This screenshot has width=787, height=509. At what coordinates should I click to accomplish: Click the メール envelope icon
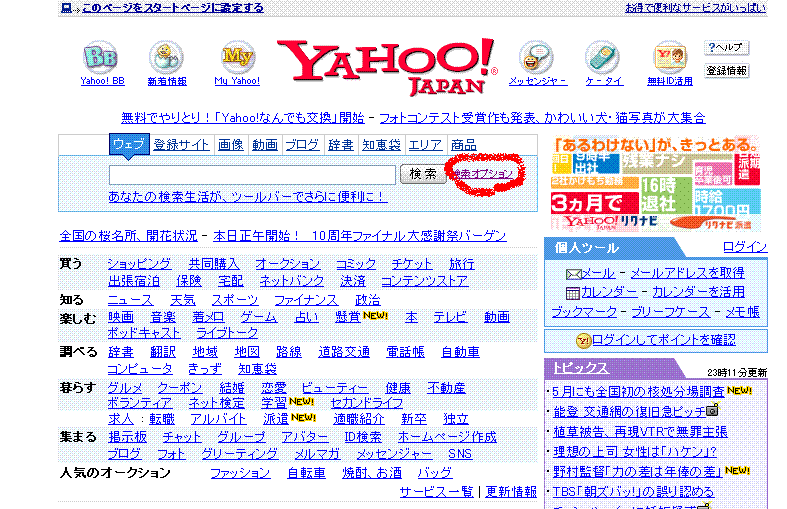point(573,274)
